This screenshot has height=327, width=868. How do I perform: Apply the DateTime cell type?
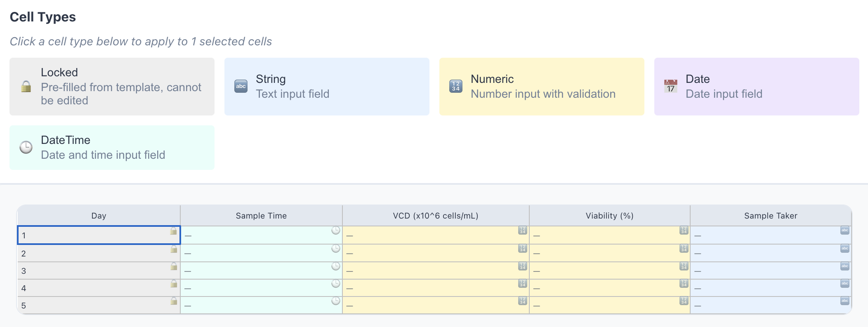point(112,148)
